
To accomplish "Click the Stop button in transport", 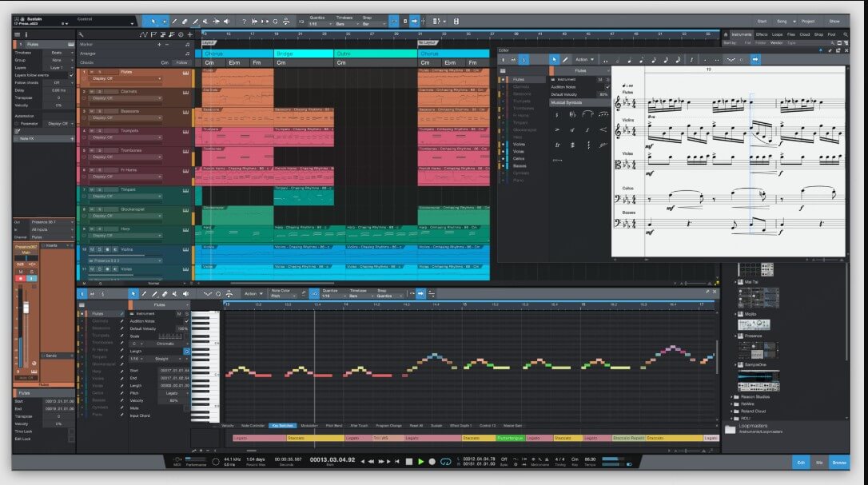I will click(x=409, y=461).
